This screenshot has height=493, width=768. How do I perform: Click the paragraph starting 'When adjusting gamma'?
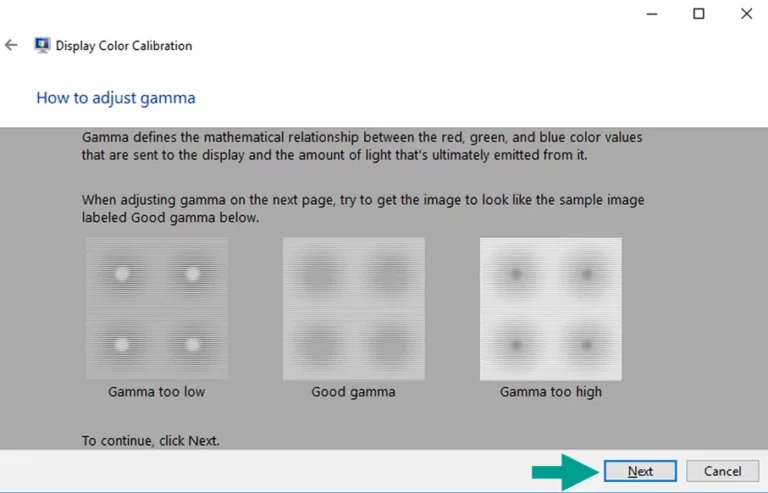[x=363, y=209]
